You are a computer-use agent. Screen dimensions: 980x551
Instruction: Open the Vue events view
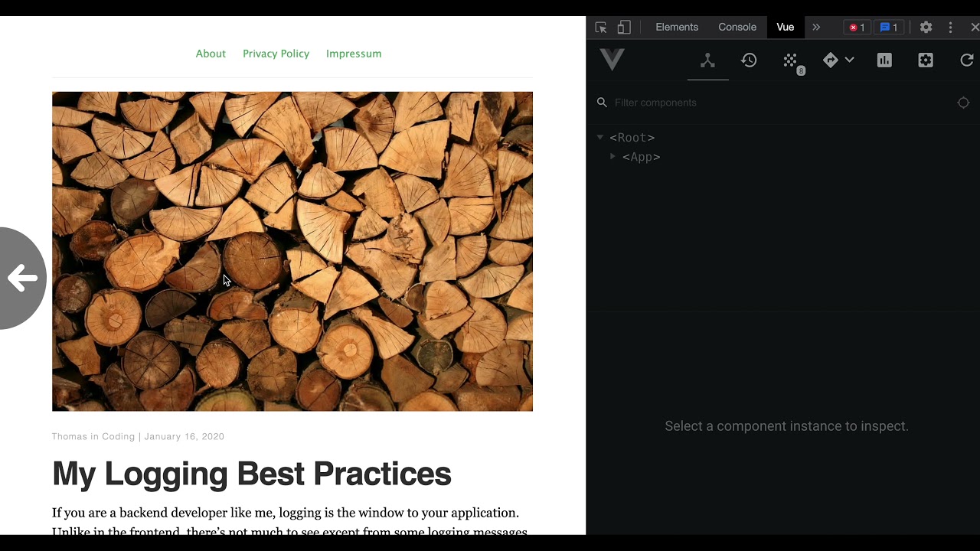[791, 60]
